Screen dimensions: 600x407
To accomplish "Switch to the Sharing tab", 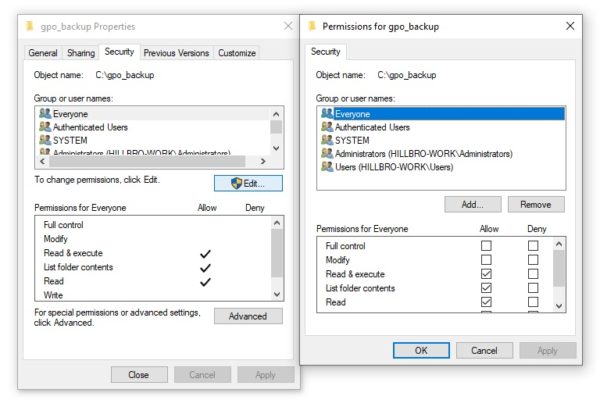I will click(x=80, y=53).
